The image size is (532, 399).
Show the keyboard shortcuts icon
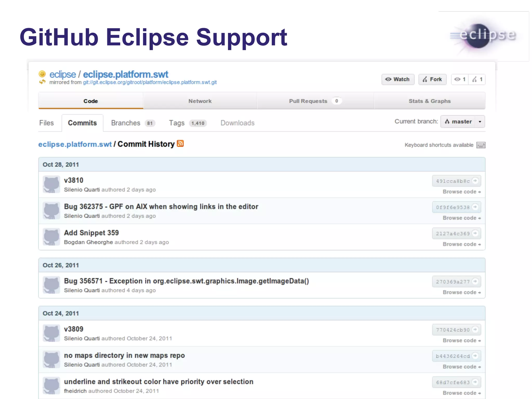[481, 145]
